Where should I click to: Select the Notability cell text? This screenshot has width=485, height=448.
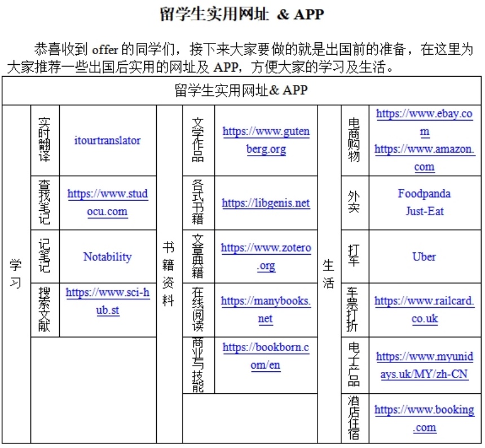pos(107,257)
